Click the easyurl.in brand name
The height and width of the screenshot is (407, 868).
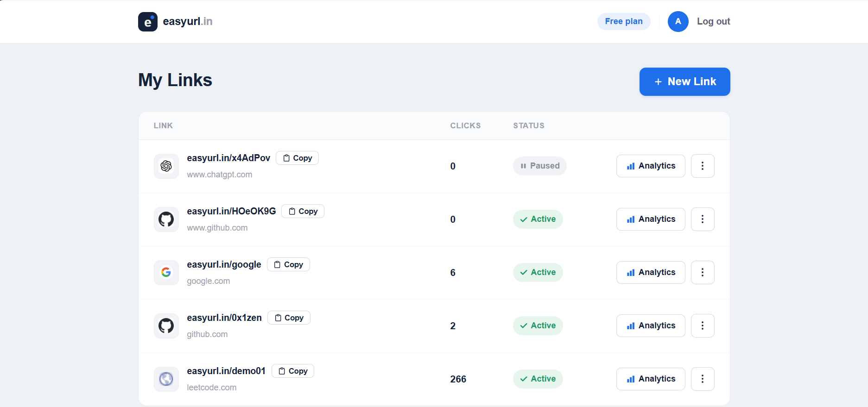[187, 21]
